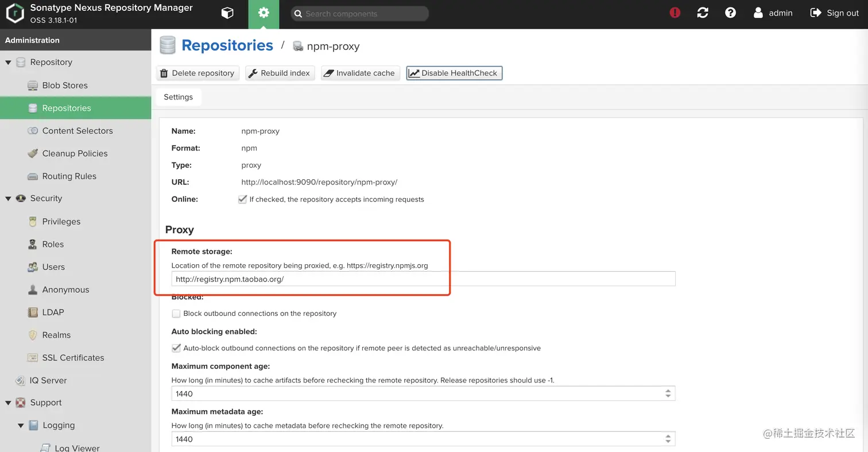This screenshot has height=452, width=868.
Task: Collapse the Support tree section
Action: pyautogui.click(x=8, y=403)
